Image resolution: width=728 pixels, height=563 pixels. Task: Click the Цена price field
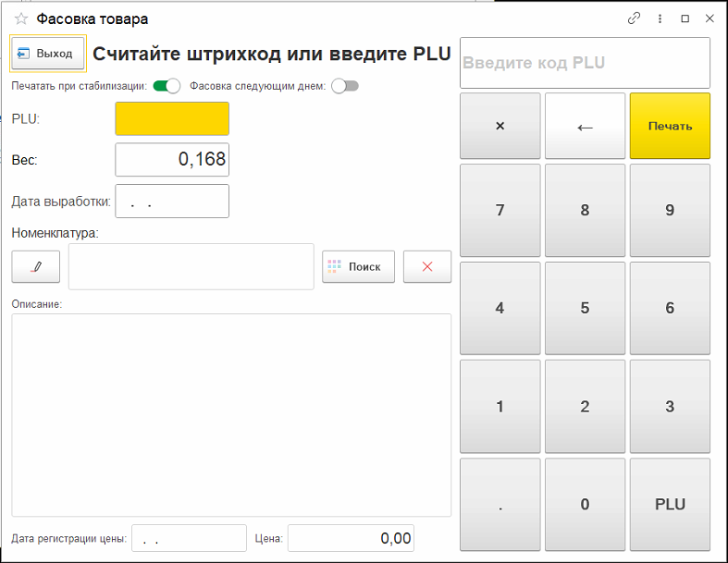351,538
